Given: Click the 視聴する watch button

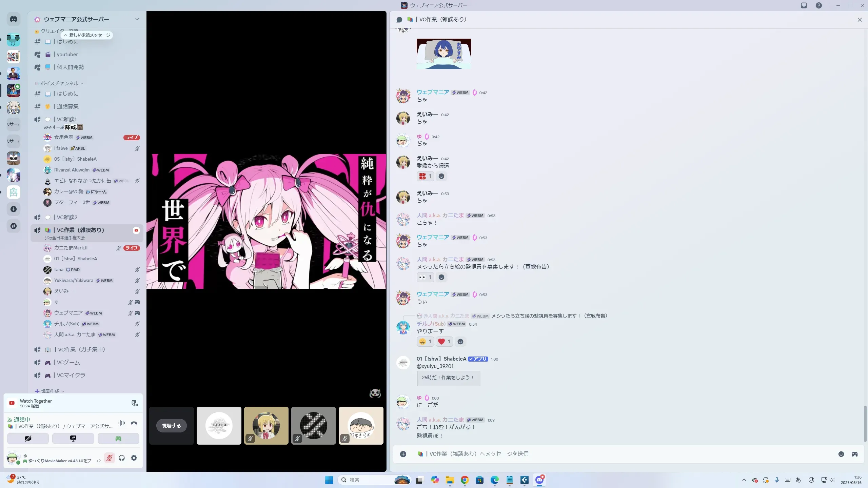Looking at the screenshot, I should point(171,426).
